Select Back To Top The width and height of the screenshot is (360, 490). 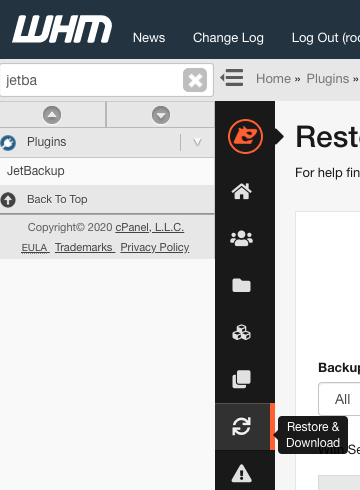(x=57, y=199)
